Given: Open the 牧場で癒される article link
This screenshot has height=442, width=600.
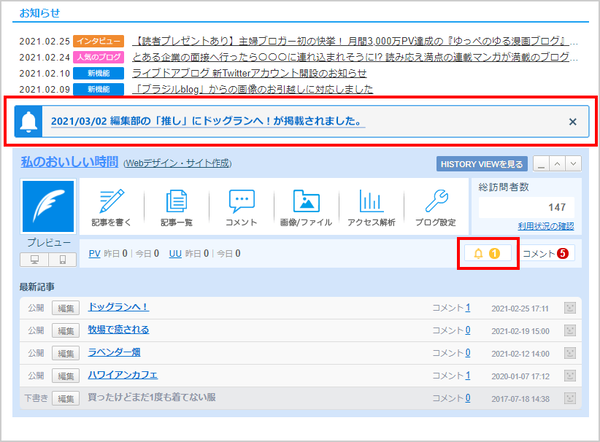Looking at the screenshot, I should (118, 329).
